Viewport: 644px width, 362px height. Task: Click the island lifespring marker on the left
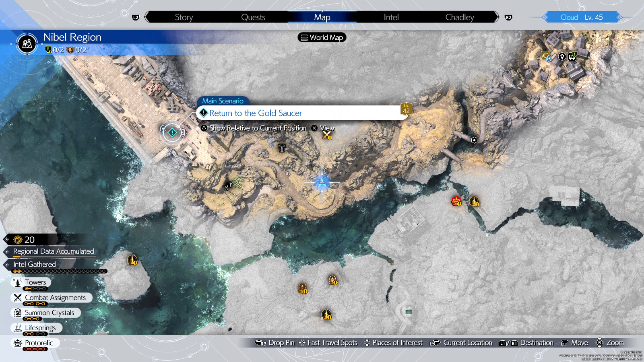click(x=132, y=260)
